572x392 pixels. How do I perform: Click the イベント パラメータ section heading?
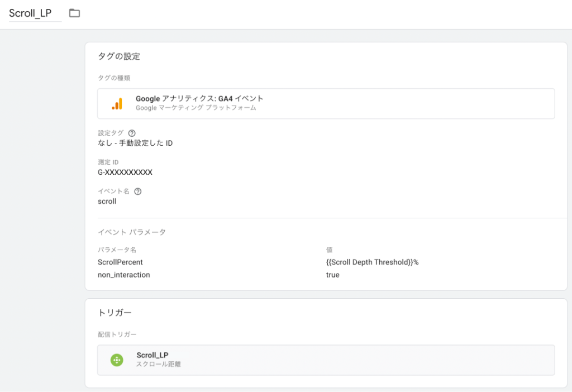[131, 232]
